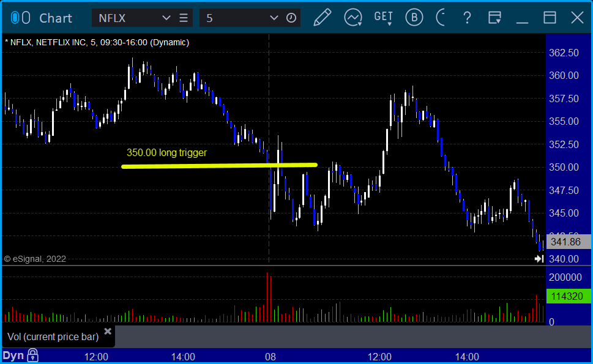Click the 340.00 price axis label

(564, 259)
